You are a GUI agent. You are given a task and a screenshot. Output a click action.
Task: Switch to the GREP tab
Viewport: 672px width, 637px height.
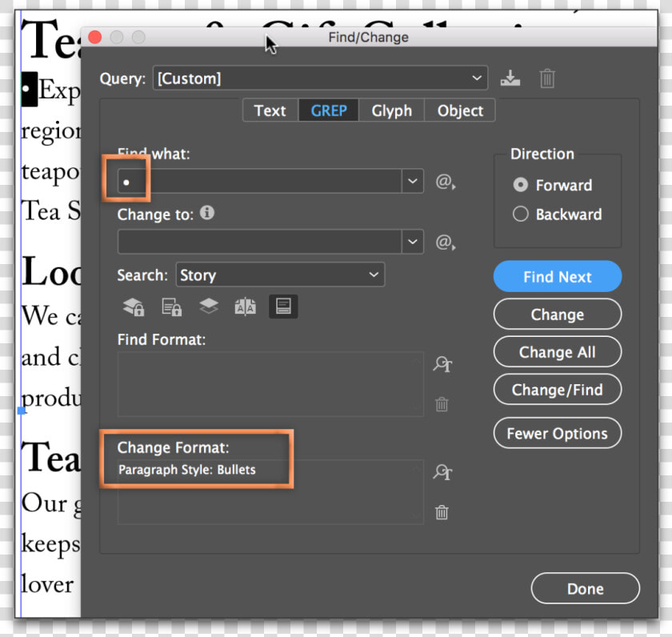tap(329, 110)
